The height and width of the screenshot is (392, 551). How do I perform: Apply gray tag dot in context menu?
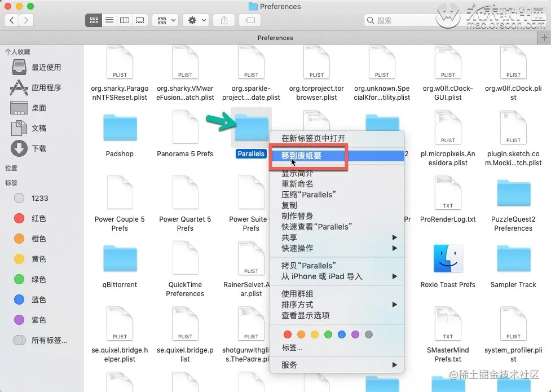[x=369, y=334]
